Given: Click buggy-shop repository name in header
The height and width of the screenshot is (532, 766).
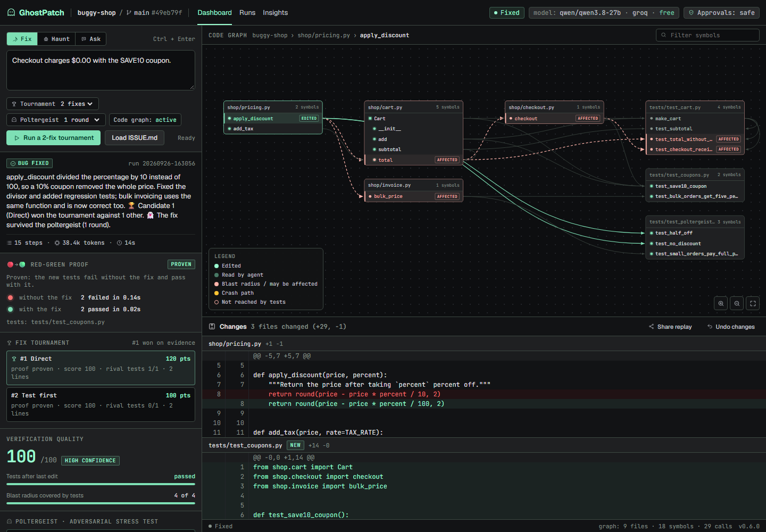Looking at the screenshot, I should [96, 13].
